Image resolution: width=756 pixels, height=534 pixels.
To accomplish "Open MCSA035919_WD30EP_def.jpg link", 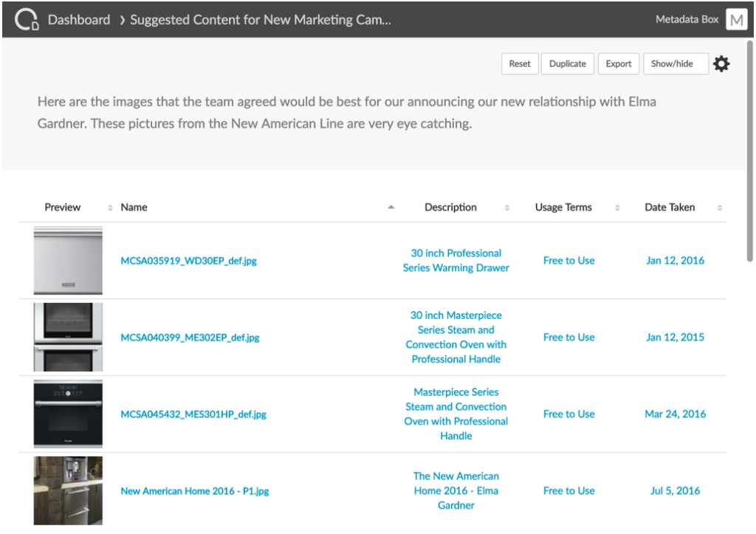I will pos(189,261).
